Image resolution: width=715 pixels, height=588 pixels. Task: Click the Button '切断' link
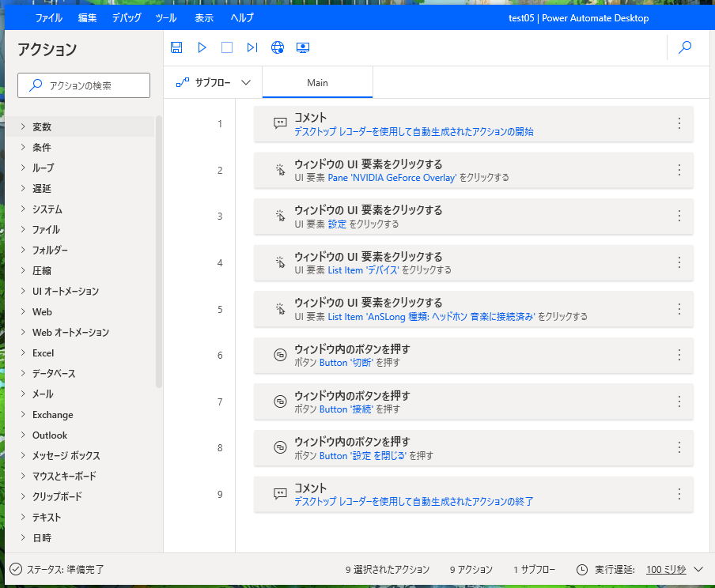coord(346,363)
